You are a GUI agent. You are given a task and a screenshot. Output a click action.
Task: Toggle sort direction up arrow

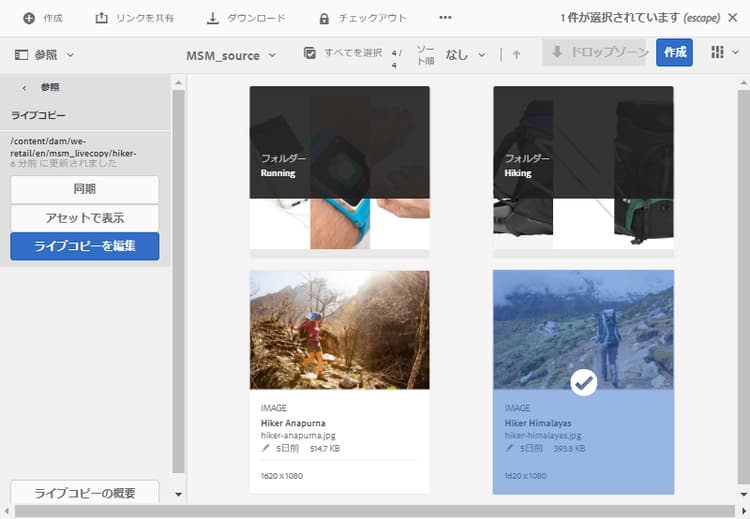[516, 55]
